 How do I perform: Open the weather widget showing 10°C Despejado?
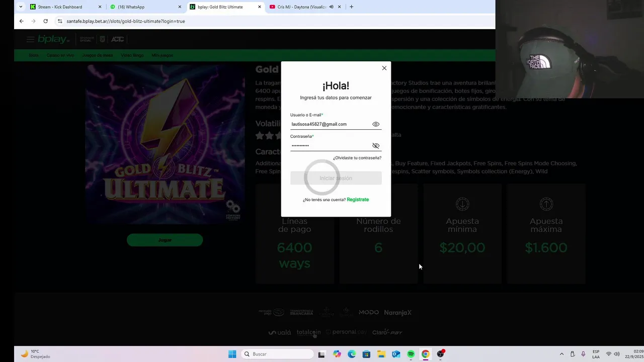35,354
